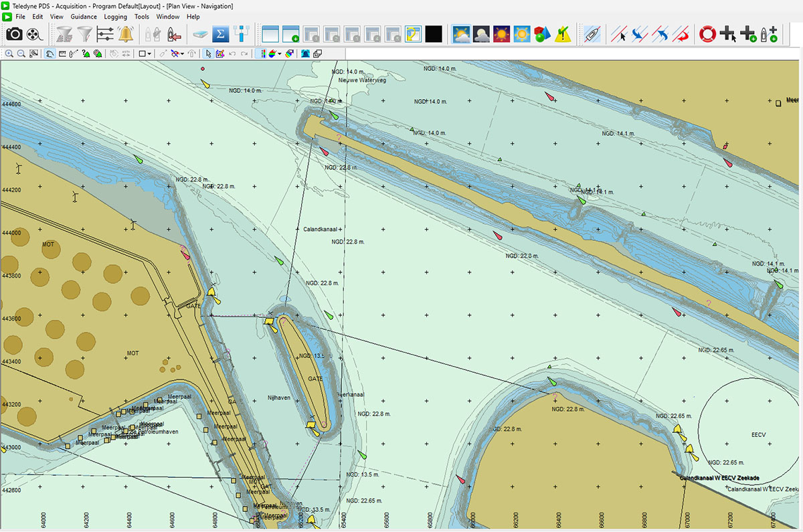Open the alarm bell icon

click(x=125, y=34)
